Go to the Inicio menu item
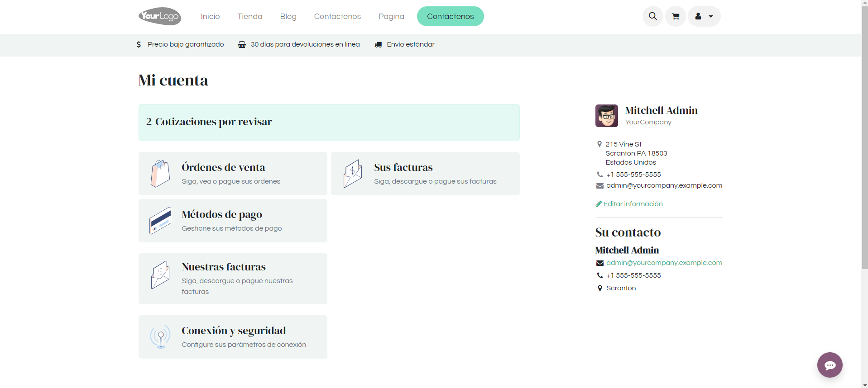The image size is (868, 388). 210,16
